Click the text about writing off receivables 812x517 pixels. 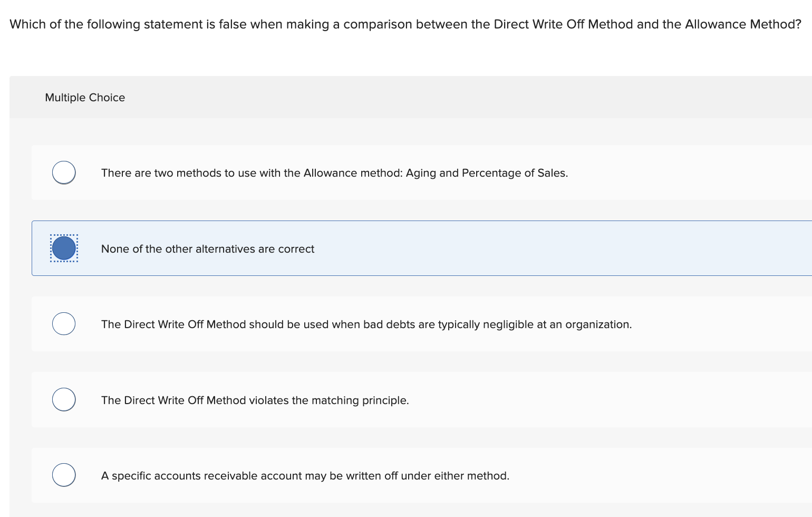coord(305,475)
